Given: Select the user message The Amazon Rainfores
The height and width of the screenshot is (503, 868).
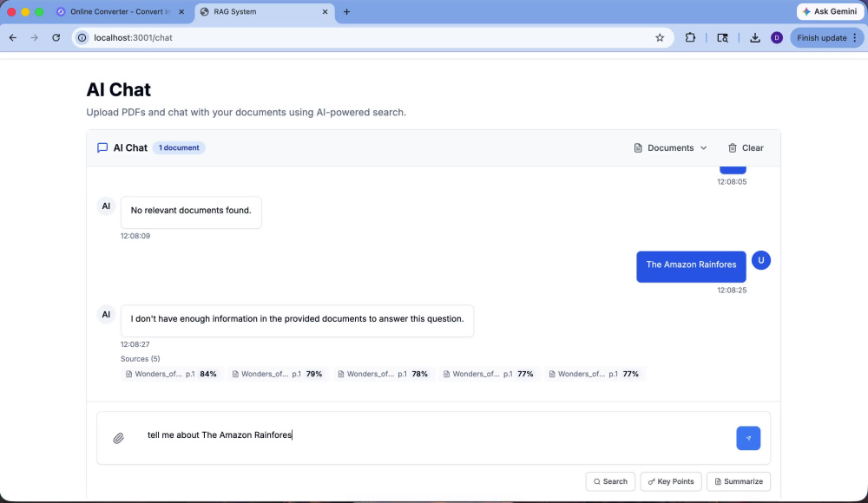Looking at the screenshot, I should click(x=691, y=265).
